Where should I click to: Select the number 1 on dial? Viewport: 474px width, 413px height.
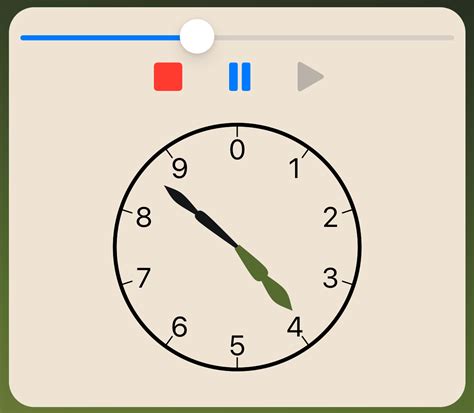pyautogui.click(x=295, y=168)
